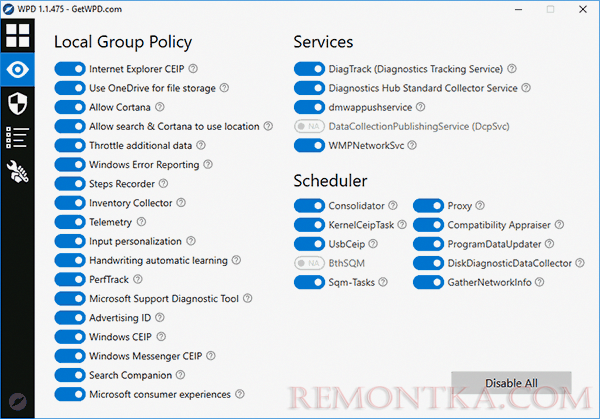Click the Disable All button
600x419 pixels.
click(x=511, y=383)
